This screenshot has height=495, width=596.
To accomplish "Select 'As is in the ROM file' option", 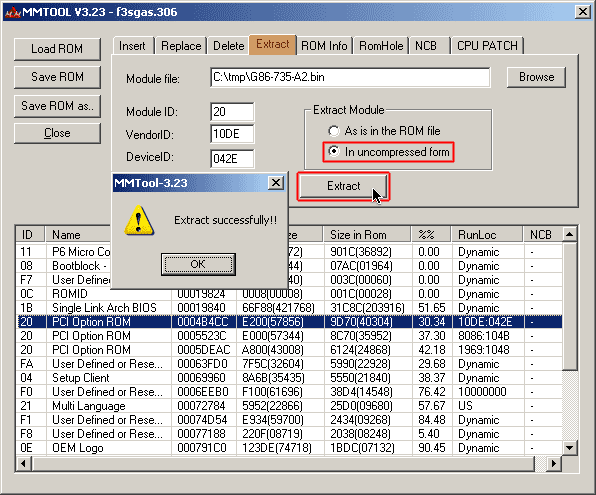I will 384,131.
